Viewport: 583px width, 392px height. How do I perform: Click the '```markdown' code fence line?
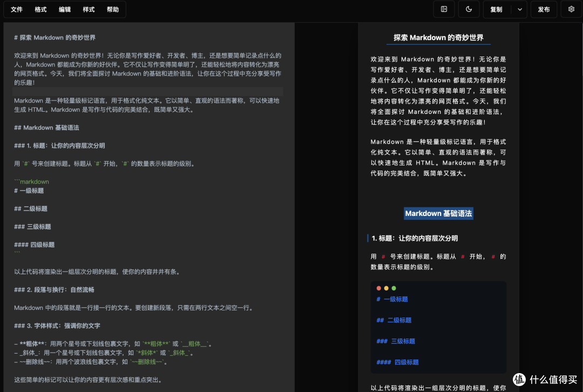pos(32,181)
